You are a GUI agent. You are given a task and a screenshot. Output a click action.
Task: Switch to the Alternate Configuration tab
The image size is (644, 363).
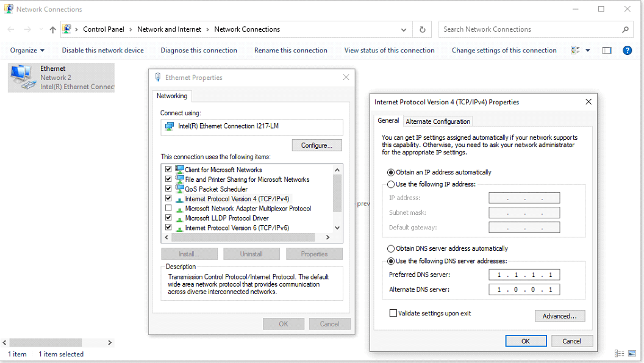pos(438,121)
